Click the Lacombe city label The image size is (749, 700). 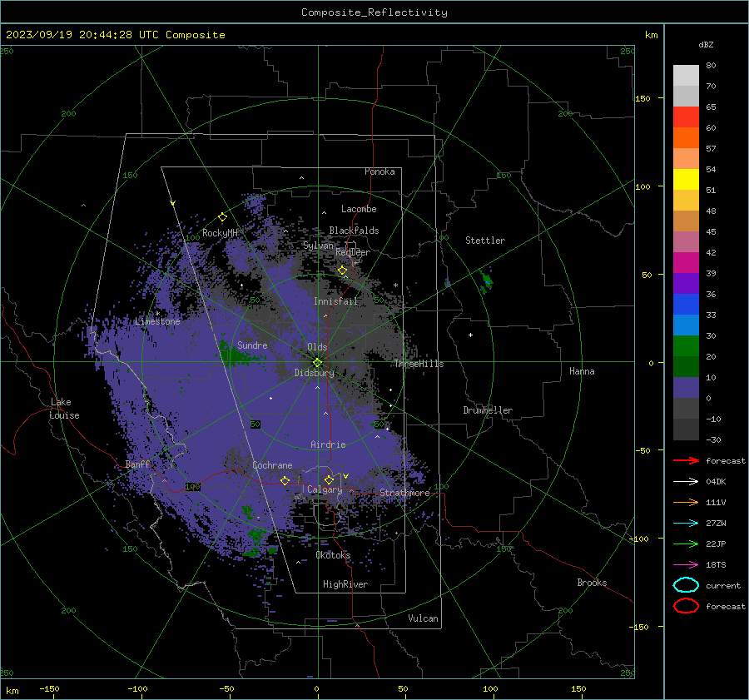coord(359,209)
